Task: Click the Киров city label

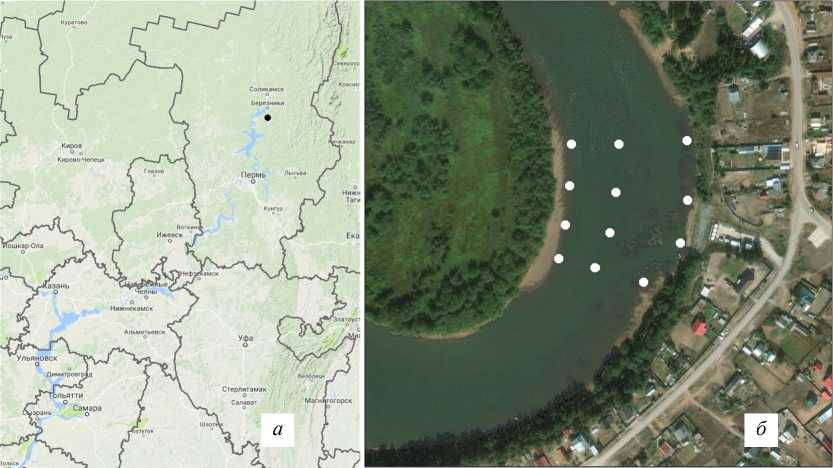Action: pyautogui.click(x=72, y=146)
